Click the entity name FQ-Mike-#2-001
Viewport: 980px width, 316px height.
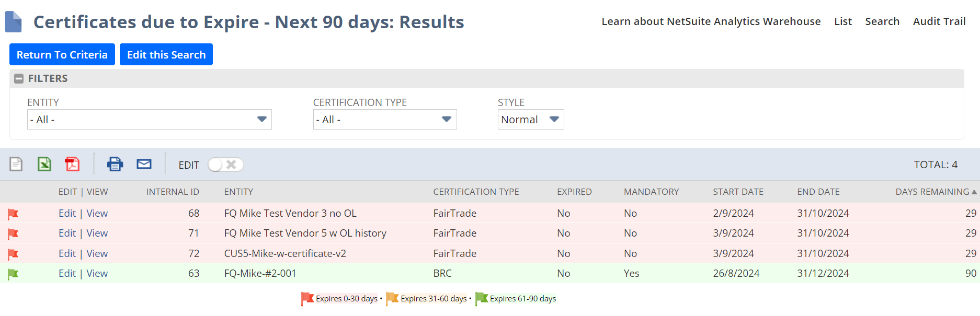click(x=260, y=273)
